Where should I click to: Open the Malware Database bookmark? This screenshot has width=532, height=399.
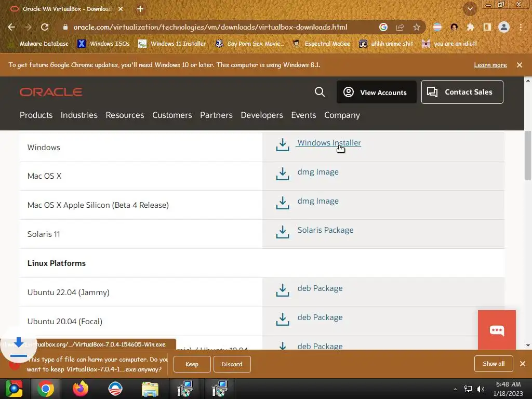tap(39, 44)
